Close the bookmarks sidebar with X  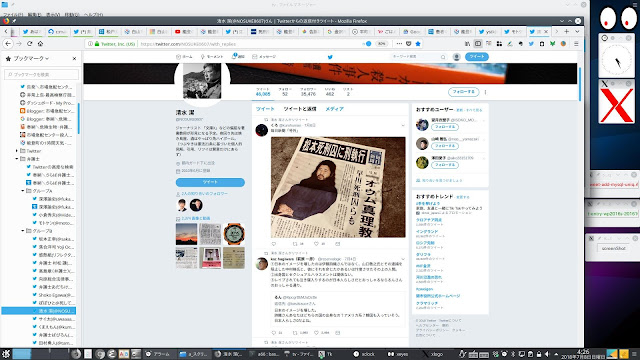pos(74,58)
